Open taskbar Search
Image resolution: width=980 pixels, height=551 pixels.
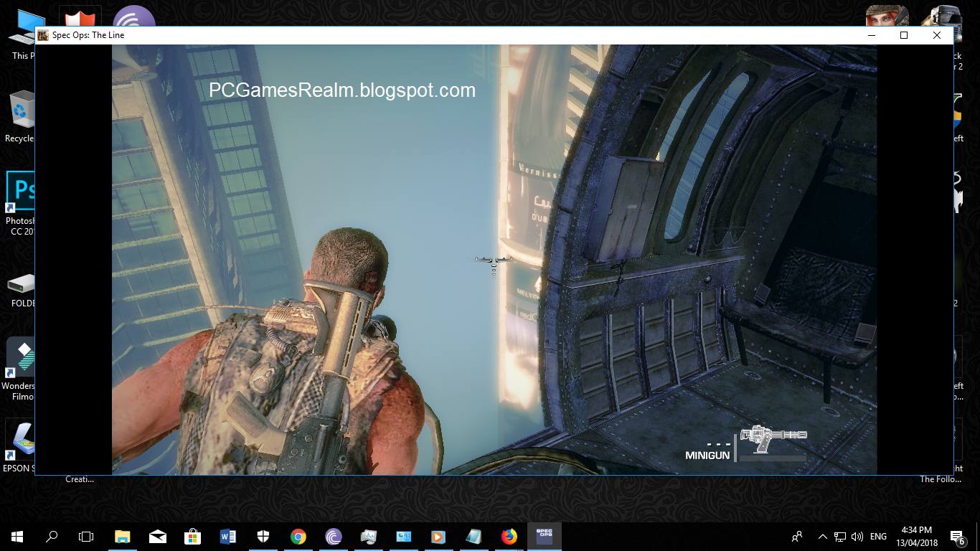(52, 537)
